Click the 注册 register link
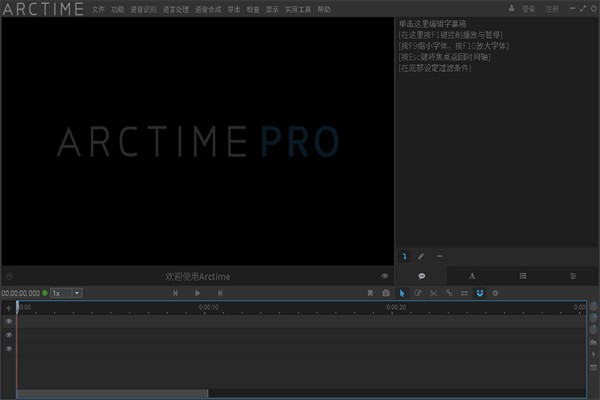Screen dimensions: 600x400 (552, 9)
